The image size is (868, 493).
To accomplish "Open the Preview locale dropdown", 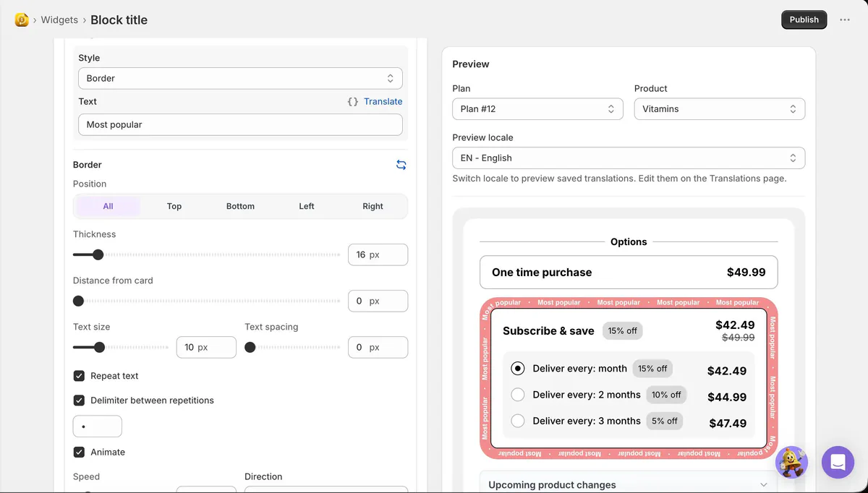I will pyautogui.click(x=629, y=158).
